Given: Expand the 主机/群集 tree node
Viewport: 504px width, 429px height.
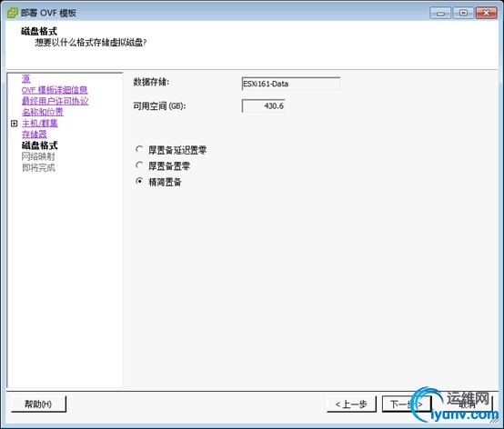Looking at the screenshot, I should coord(15,124).
